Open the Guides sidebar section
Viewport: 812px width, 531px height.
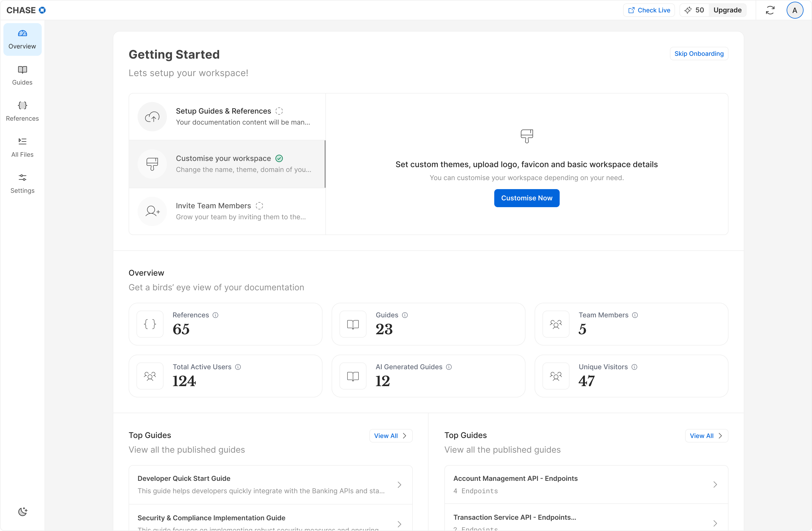point(22,75)
